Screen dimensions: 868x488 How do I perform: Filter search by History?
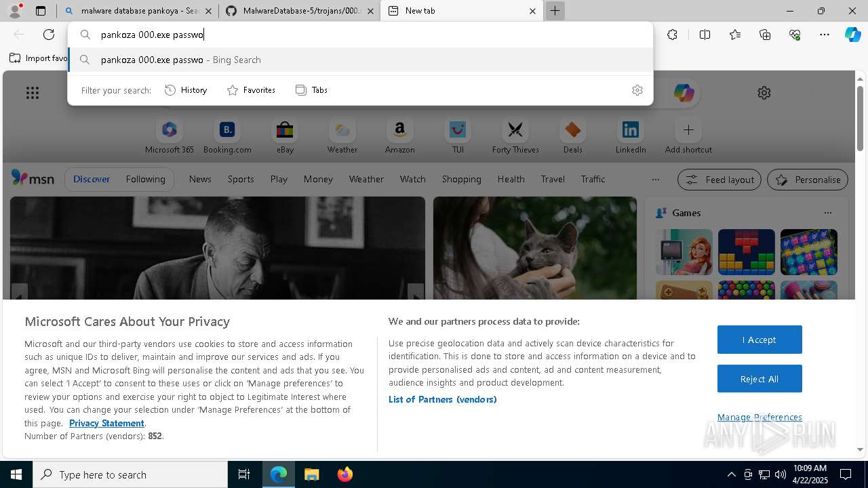[x=186, y=90]
